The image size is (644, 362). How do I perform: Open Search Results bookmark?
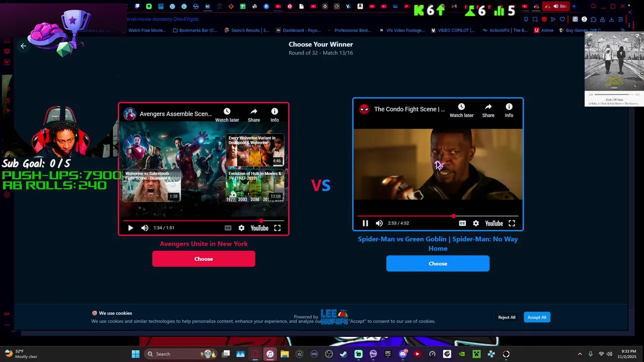click(247, 30)
